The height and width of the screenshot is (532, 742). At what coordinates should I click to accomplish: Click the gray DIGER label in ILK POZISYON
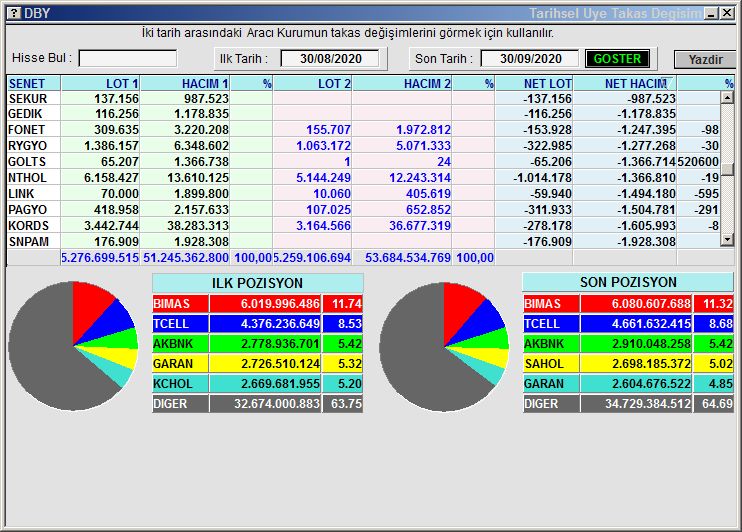pos(180,404)
